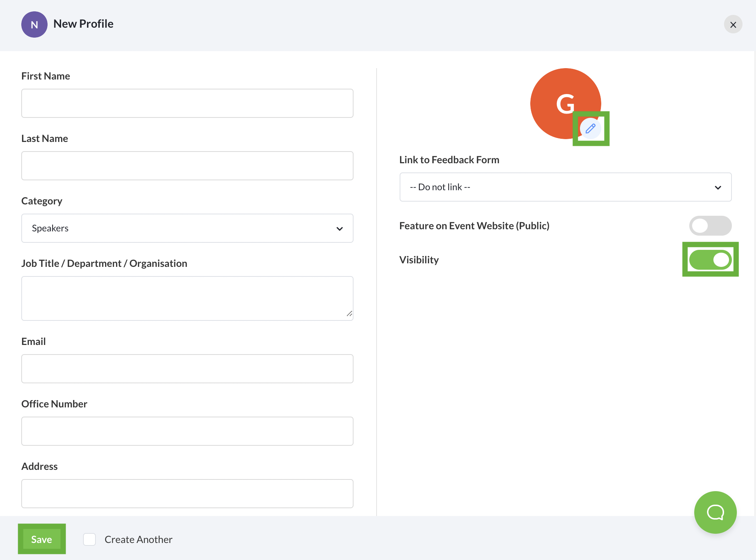Screen dimensions: 756x560
Task: Click the Email input box
Action: (x=187, y=369)
